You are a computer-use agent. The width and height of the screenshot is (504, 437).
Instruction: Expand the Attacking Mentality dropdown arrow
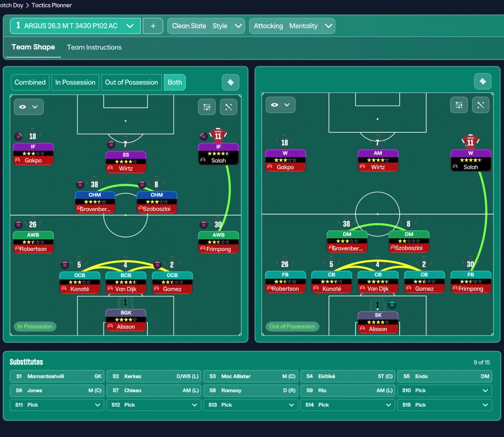click(x=328, y=26)
